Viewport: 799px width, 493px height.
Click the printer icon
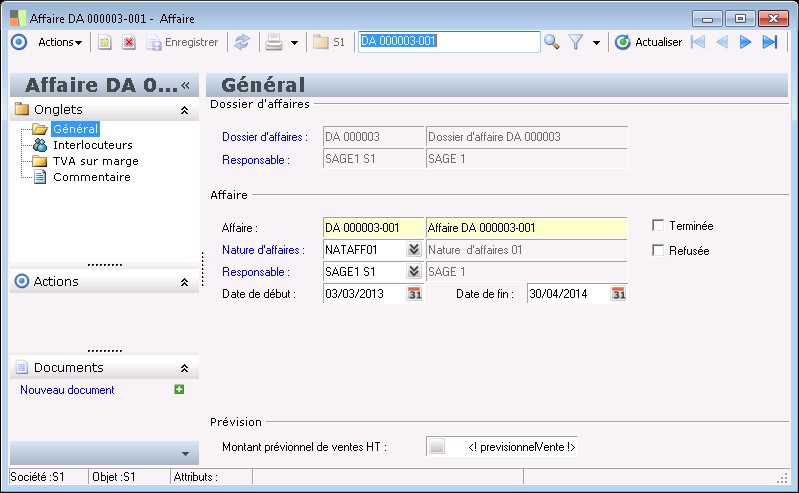274,42
